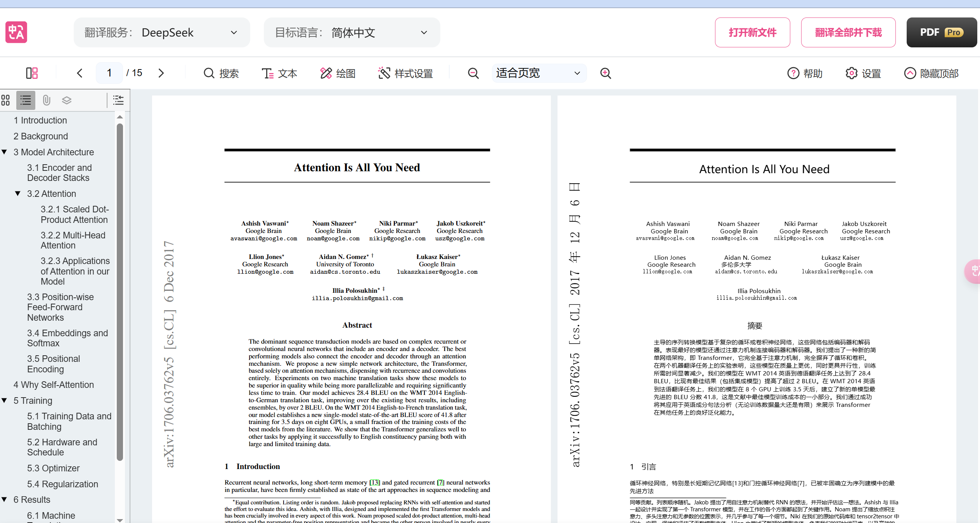This screenshot has width=980, height=523.
Task: Go to next page arrow
Action: pos(161,73)
